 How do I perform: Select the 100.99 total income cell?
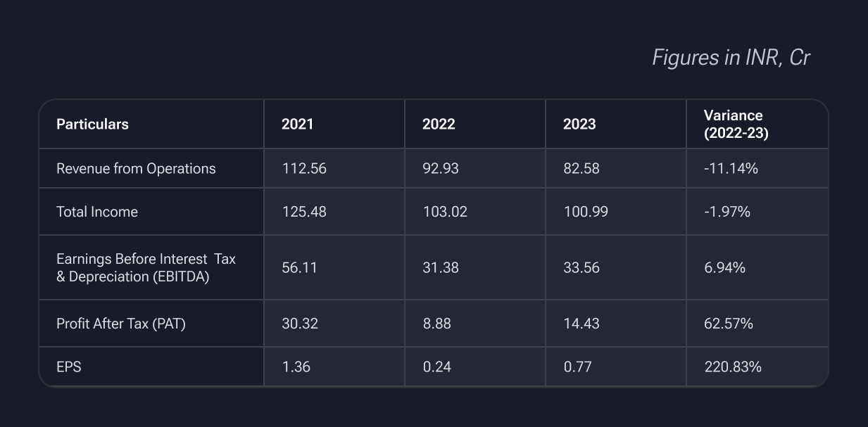(586, 212)
